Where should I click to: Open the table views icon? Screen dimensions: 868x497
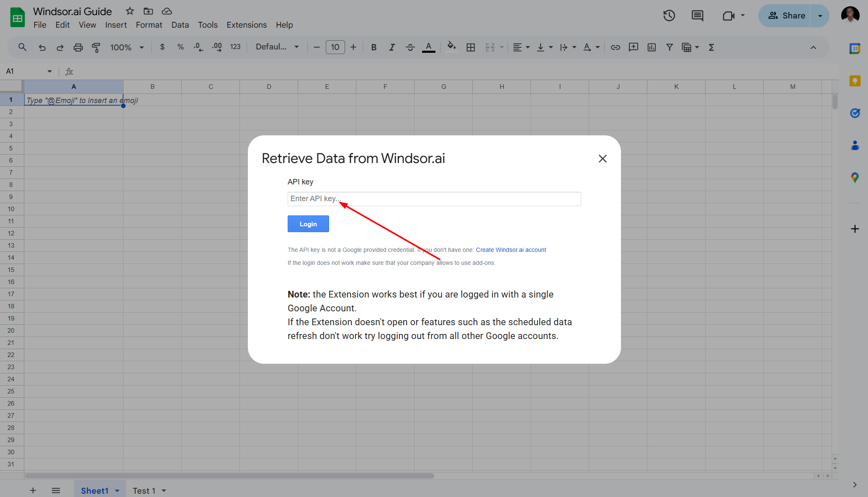[687, 47]
